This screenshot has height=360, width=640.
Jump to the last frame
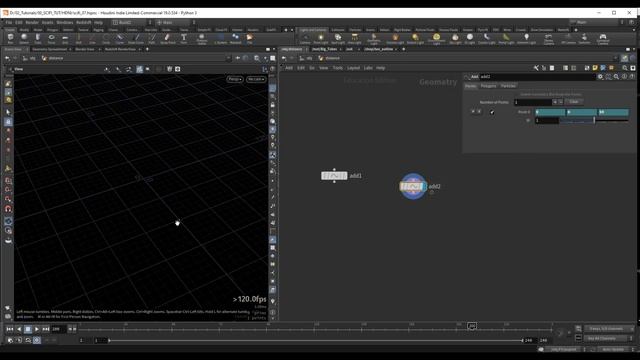46,329
